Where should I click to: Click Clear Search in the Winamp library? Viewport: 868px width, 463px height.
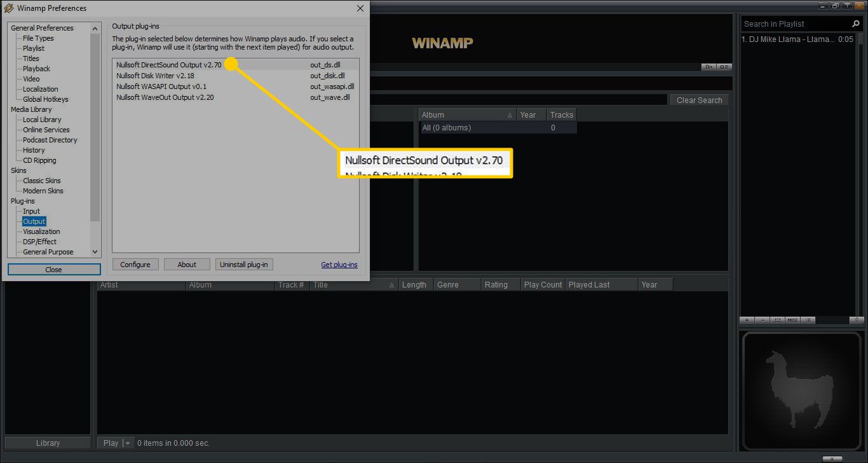point(699,100)
